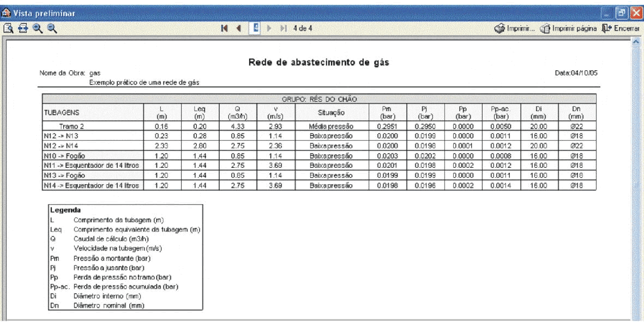Open the Imprimir... print dialog
Image resolution: width=644 pixels, height=322 pixels.
pyautogui.click(x=515, y=29)
